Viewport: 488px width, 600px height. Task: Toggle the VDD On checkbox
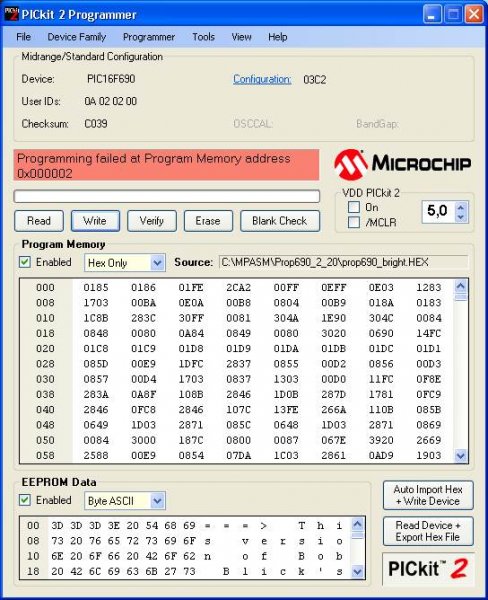tap(354, 207)
